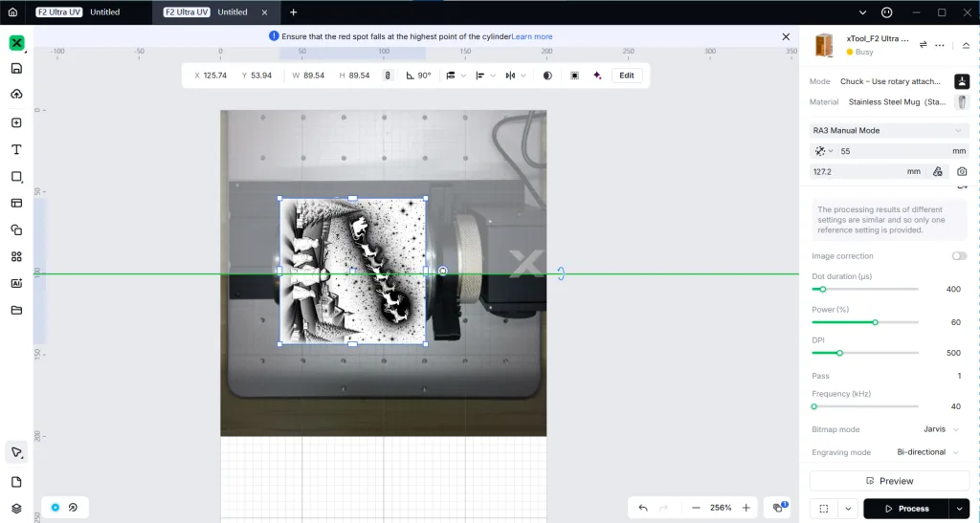
Task: Click the rotation angle 90° field
Action: [x=419, y=76]
